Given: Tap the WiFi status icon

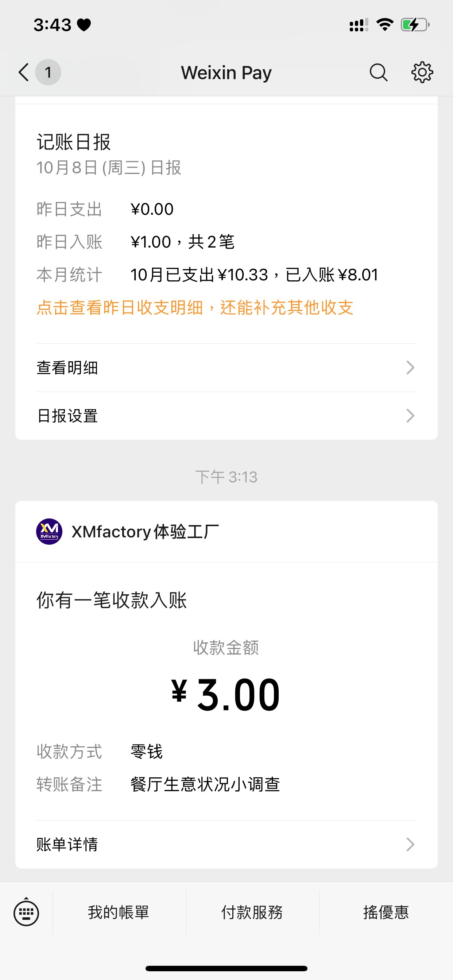Looking at the screenshot, I should [384, 25].
